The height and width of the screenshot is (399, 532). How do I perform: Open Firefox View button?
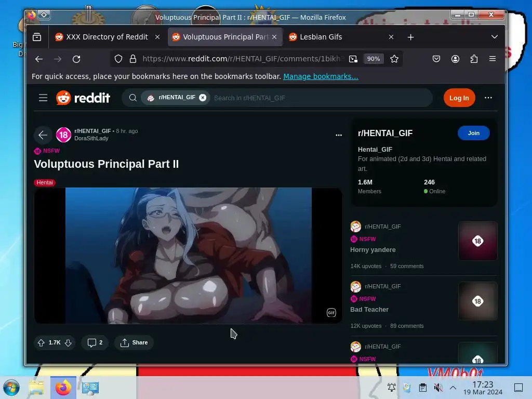pos(37,37)
